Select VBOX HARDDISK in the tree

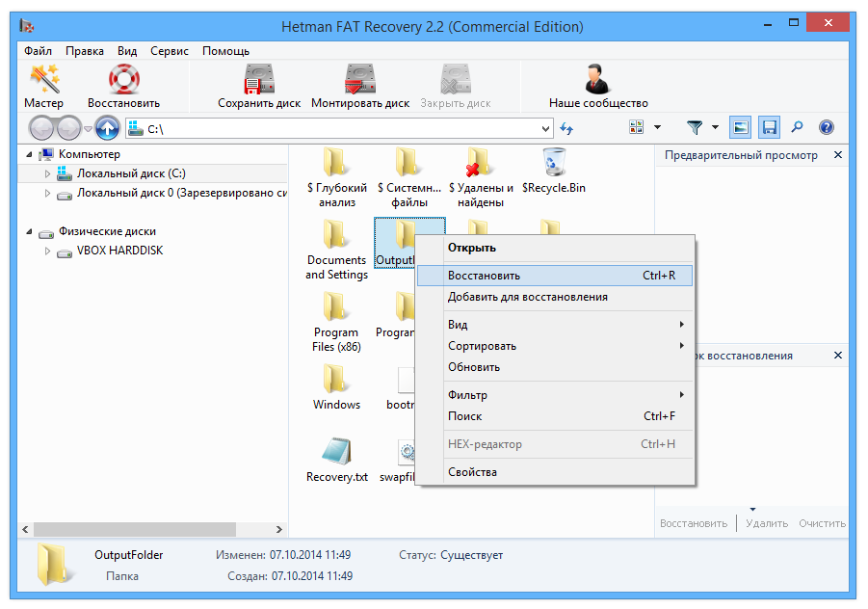119,251
